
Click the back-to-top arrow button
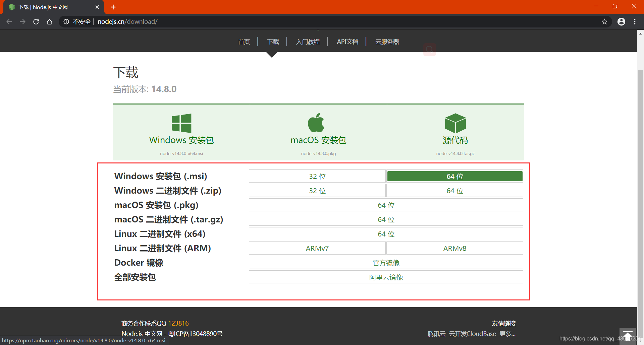pos(628,336)
